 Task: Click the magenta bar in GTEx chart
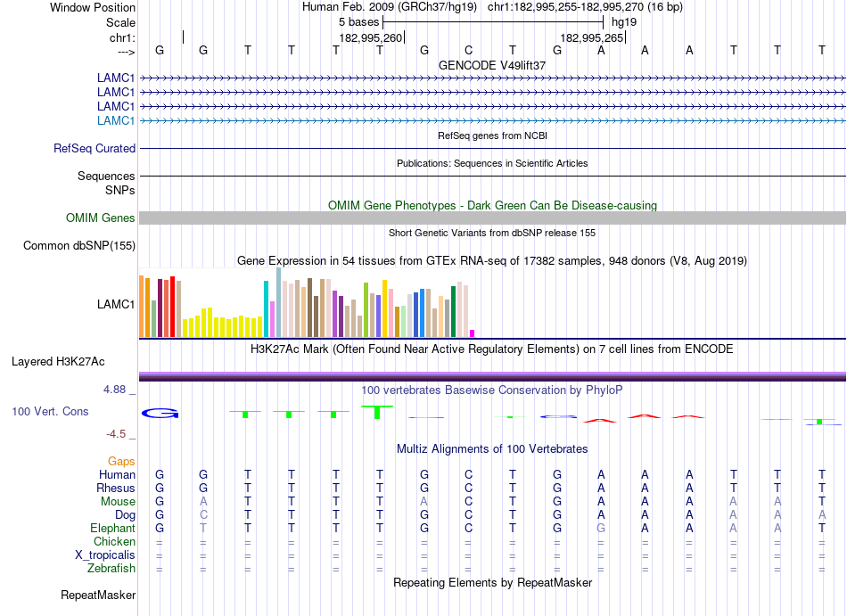pyautogui.click(x=473, y=333)
